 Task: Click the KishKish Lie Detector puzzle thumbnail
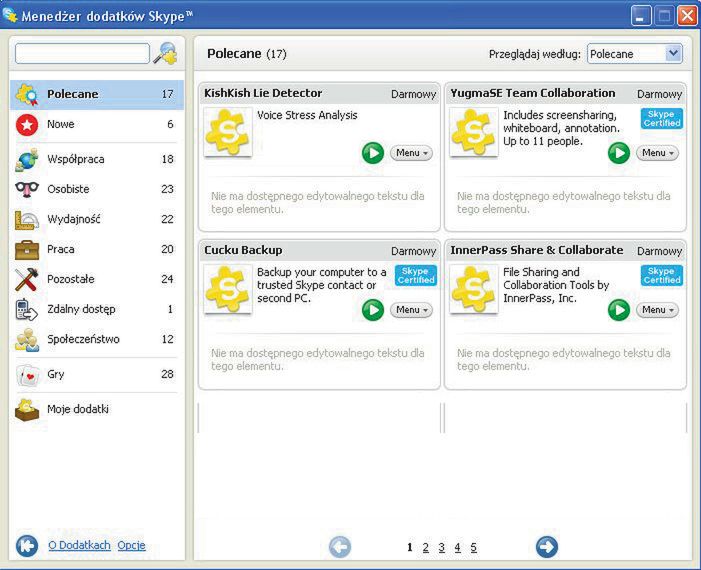(228, 132)
